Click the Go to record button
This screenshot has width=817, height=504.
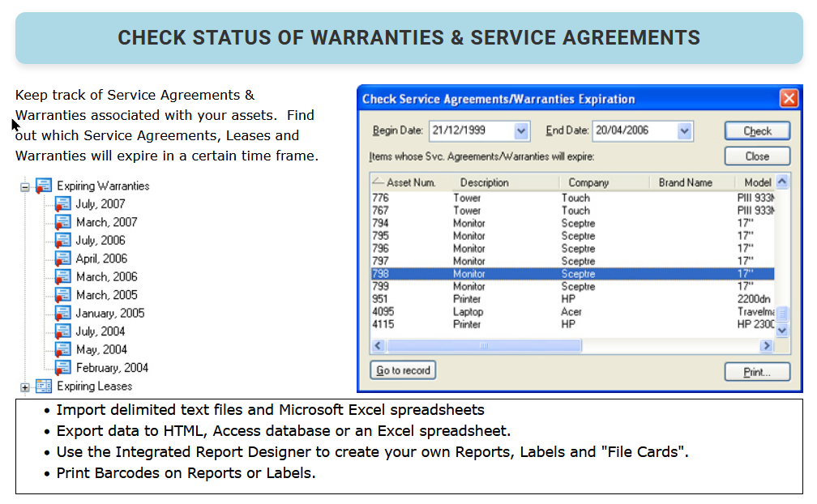point(403,370)
